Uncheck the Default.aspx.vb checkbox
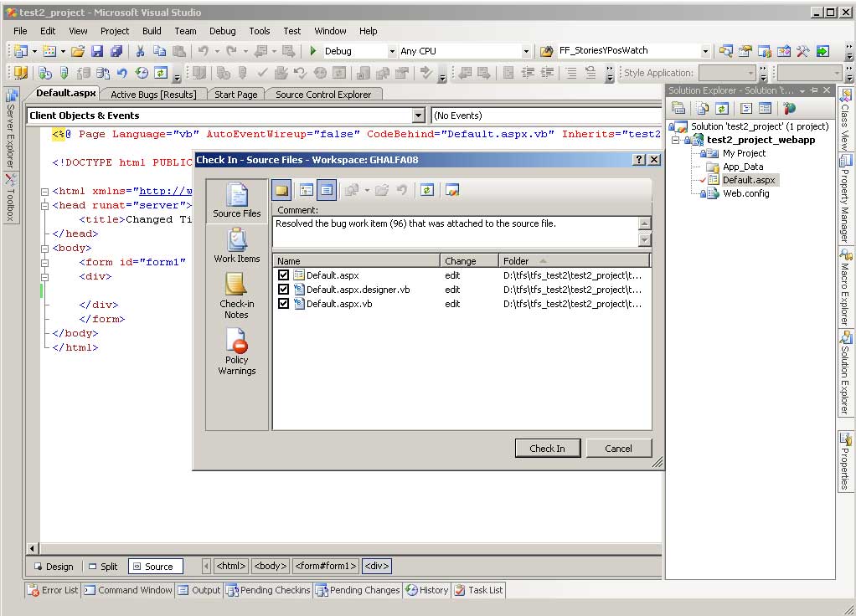This screenshot has height=616, width=856. click(283, 303)
